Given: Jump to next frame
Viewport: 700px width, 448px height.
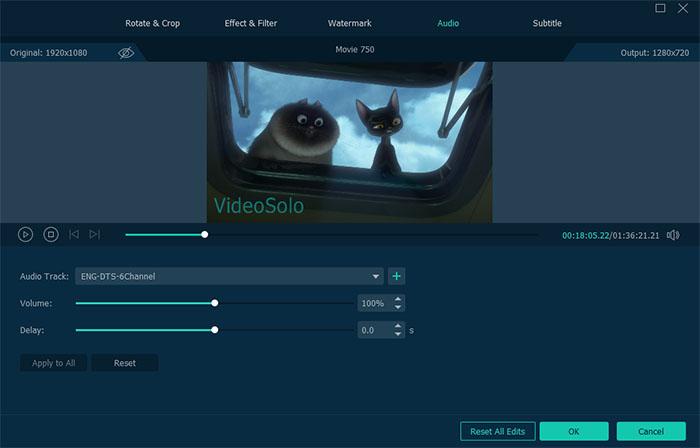Looking at the screenshot, I should coord(95,234).
